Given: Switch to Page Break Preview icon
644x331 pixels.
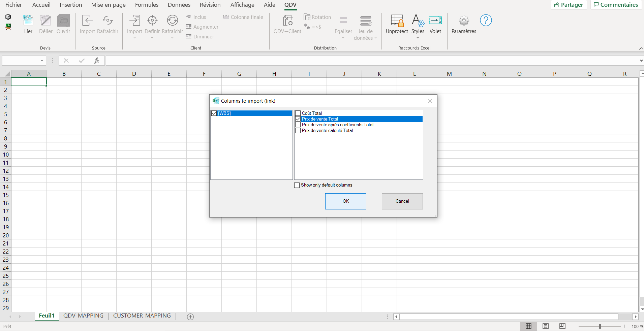Looking at the screenshot, I should point(562,326).
